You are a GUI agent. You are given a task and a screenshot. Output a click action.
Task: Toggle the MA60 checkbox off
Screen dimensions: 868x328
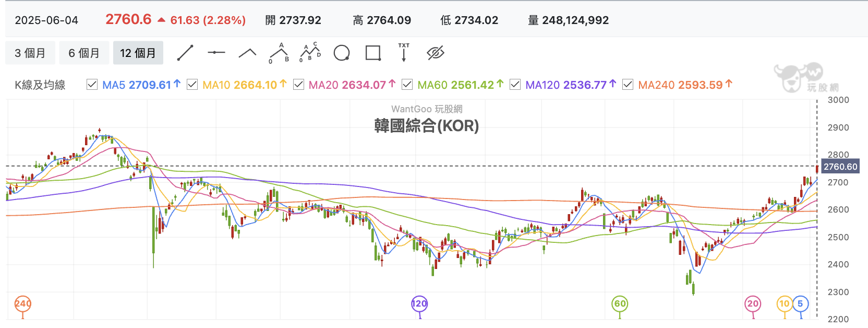point(407,84)
